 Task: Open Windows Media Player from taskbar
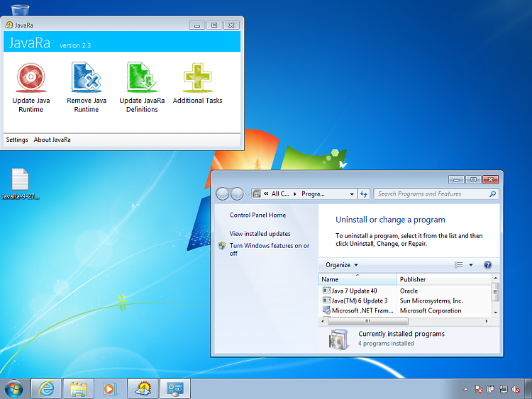(111, 388)
